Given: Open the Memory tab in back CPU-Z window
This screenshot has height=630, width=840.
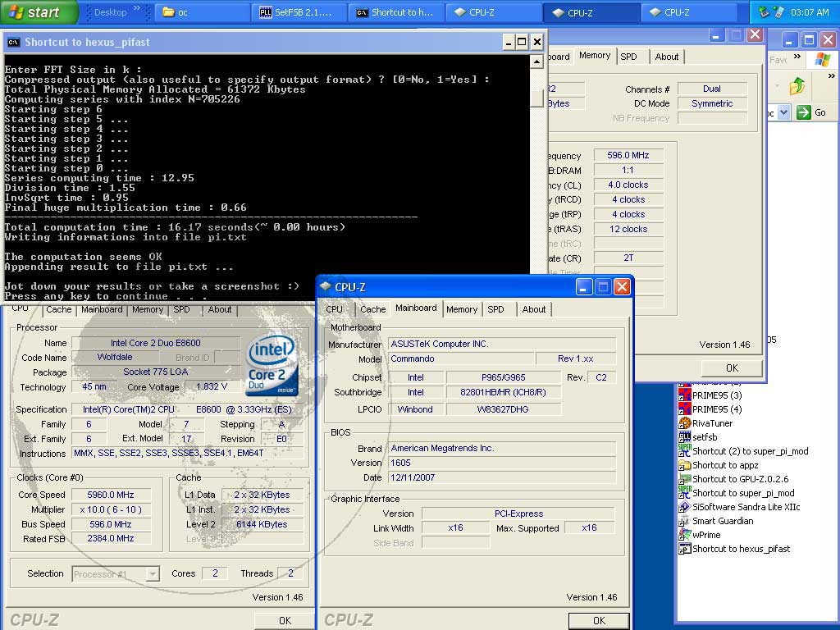Looking at the screenshot, I should coord(595,56).
